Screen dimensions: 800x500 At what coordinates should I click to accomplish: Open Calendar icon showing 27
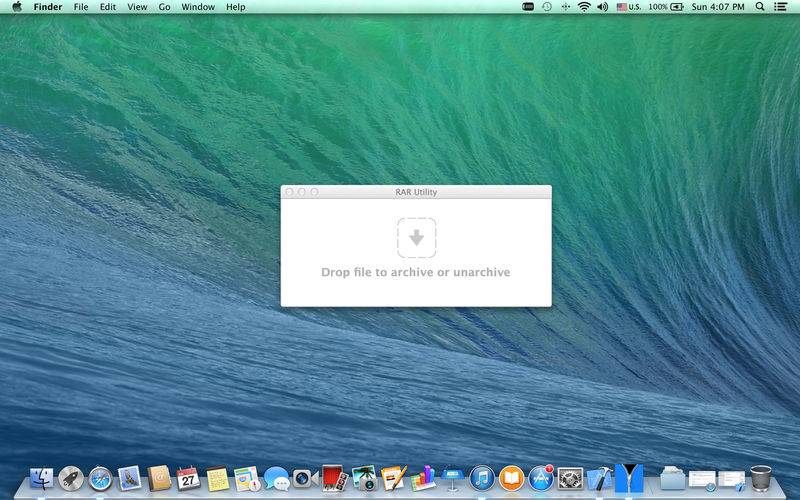coord(188,479)
